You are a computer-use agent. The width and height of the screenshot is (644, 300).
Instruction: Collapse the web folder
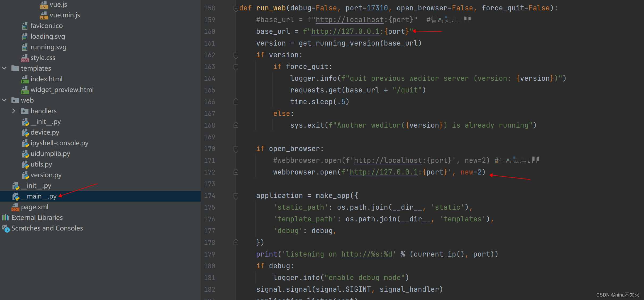(x=4, y=100)
